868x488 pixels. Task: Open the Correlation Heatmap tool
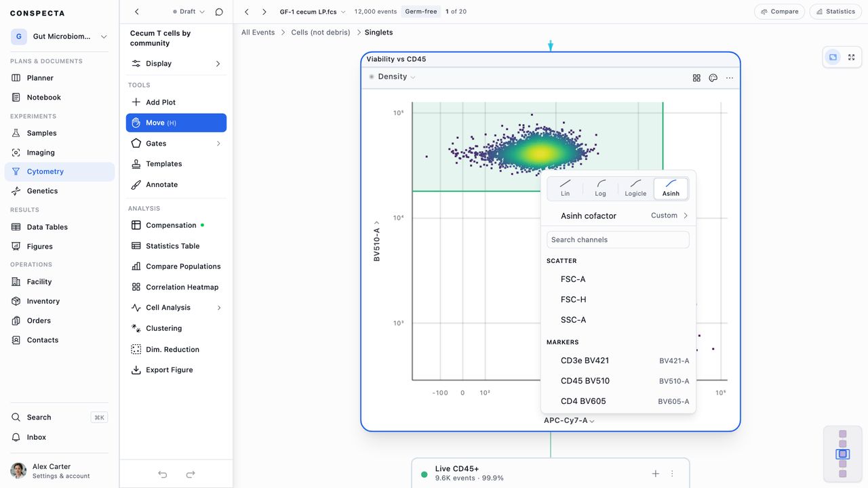pos(176,287)
